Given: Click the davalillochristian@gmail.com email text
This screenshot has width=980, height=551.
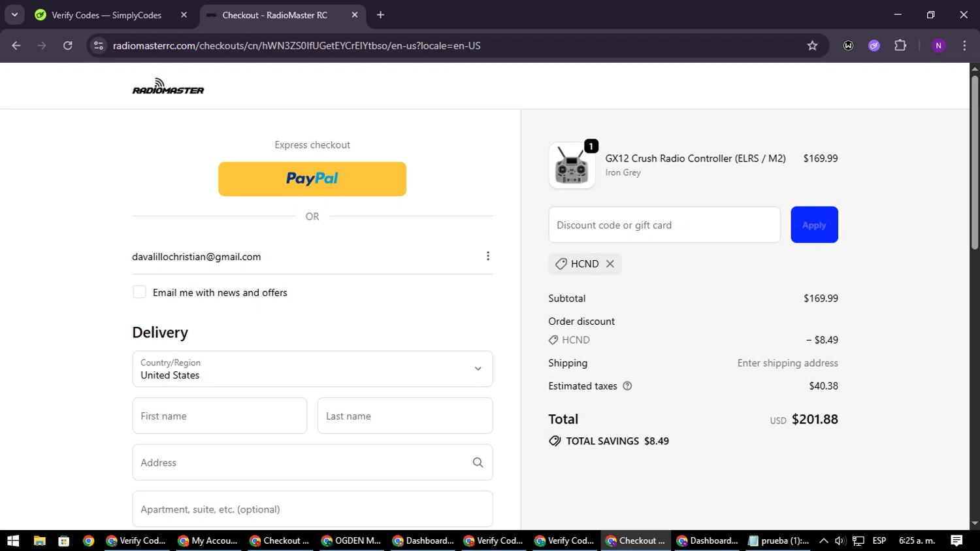Looking at the screenshot, I should coord(197,257).
